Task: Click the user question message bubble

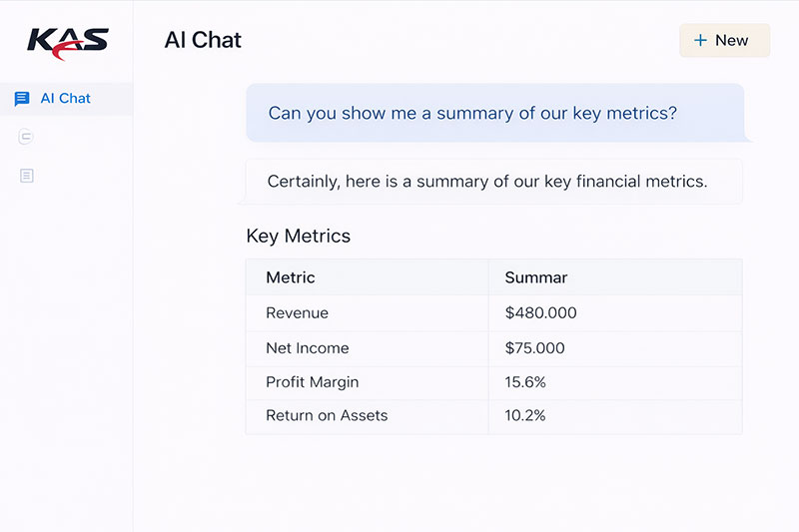Action: [494, 113]
